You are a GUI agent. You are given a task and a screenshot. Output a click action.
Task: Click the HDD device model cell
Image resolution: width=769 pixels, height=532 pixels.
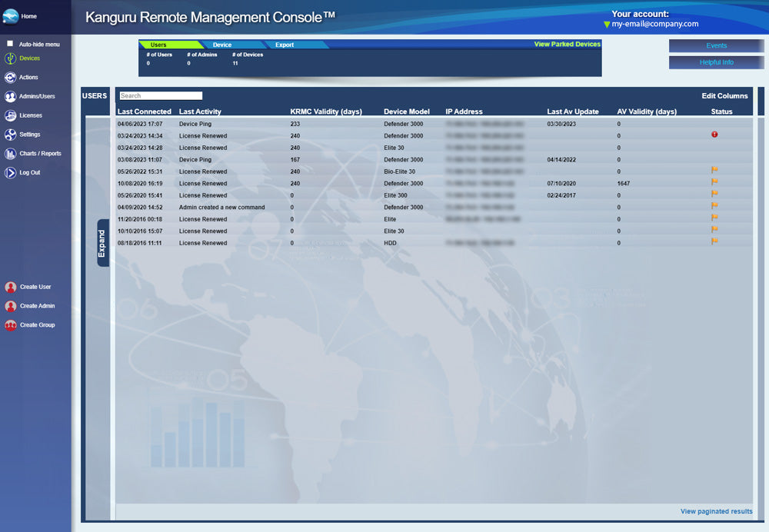coord(390,243)
